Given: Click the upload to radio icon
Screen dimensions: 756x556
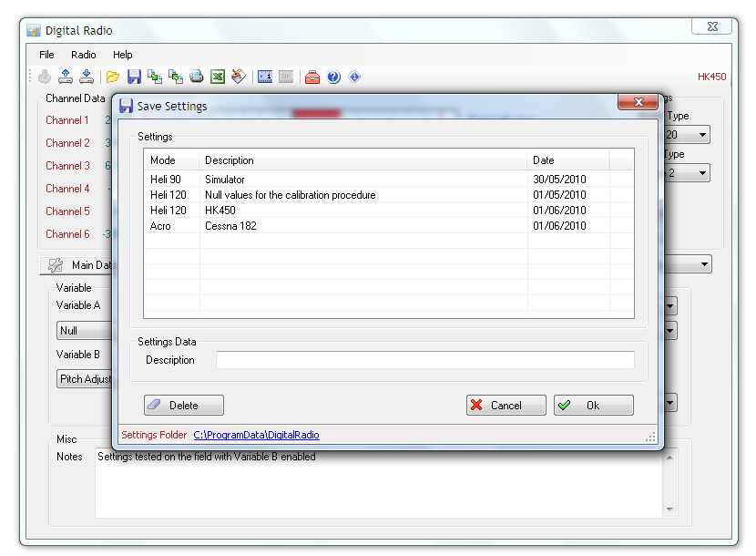Looking at the screenshot, I should [66, 77].
